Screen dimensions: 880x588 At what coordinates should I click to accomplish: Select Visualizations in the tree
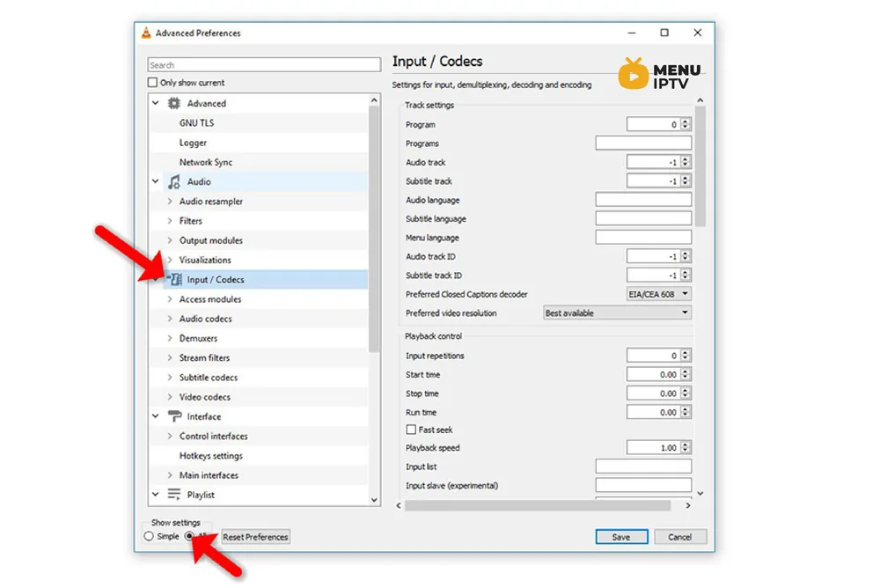205,260
